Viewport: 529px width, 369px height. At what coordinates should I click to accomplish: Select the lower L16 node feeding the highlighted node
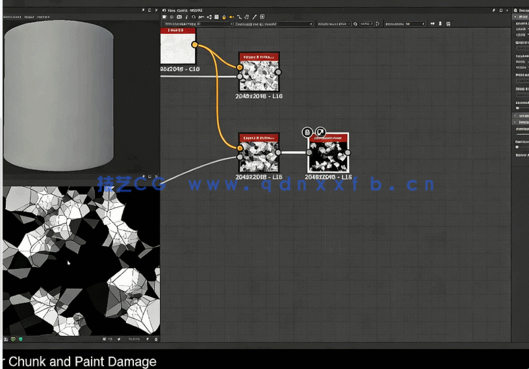pyautogui.click(x=259, y=152)
